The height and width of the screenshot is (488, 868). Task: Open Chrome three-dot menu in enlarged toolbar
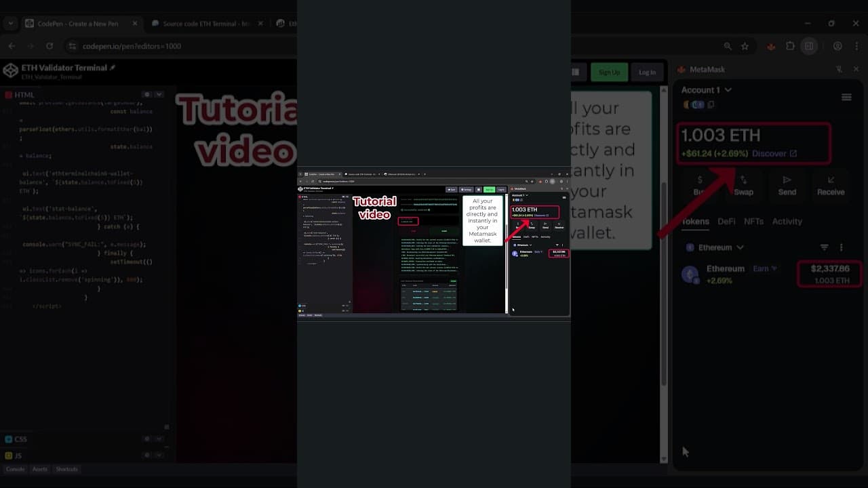[857, 46]
